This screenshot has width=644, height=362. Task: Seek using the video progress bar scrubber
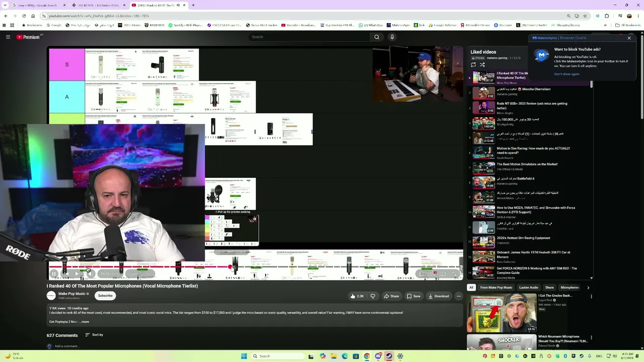pos(230,267)
